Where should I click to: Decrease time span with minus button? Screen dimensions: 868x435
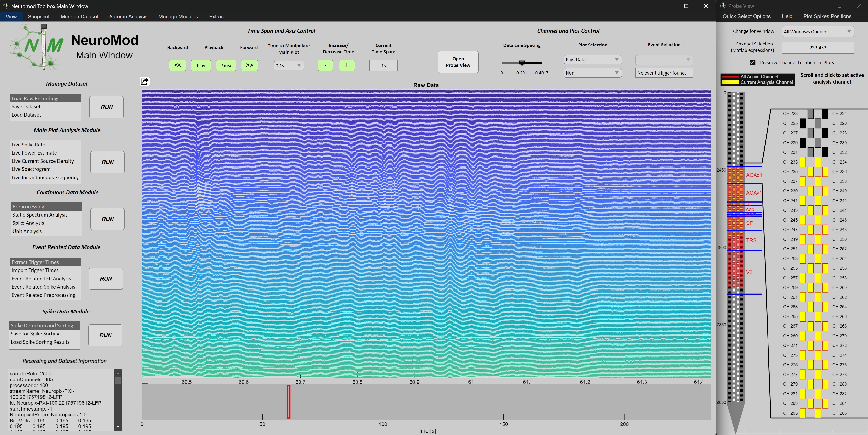click(x=325, y=65)
